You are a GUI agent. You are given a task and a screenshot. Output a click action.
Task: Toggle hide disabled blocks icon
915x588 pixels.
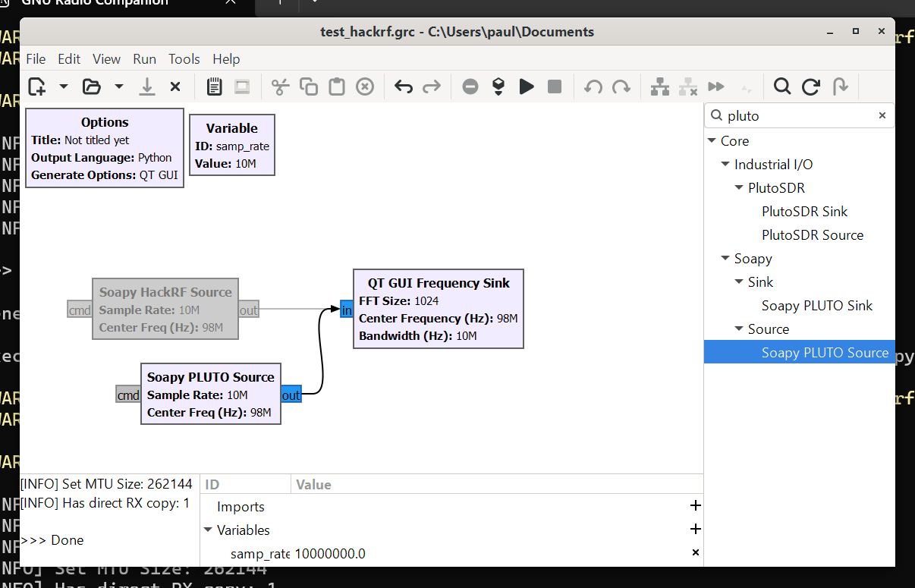(746, 89)
